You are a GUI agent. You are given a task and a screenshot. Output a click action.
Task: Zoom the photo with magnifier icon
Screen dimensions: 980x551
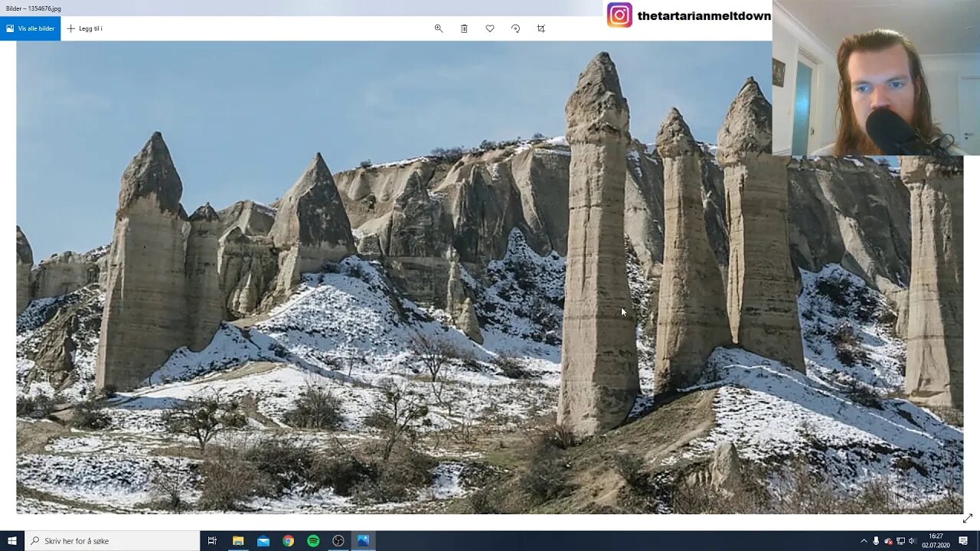(439, 28)
